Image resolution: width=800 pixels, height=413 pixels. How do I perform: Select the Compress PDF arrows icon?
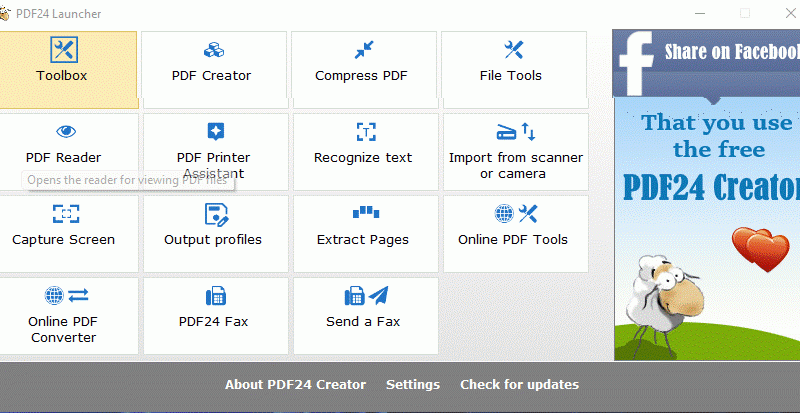point(364,50)
